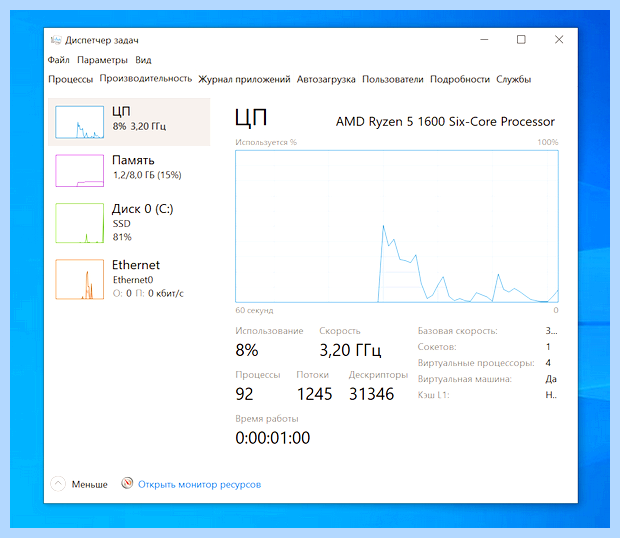The width and height of the screenshot is (620, 538).
Task: Click the main CPU usage graph
Action: click(x=397, y=226)
